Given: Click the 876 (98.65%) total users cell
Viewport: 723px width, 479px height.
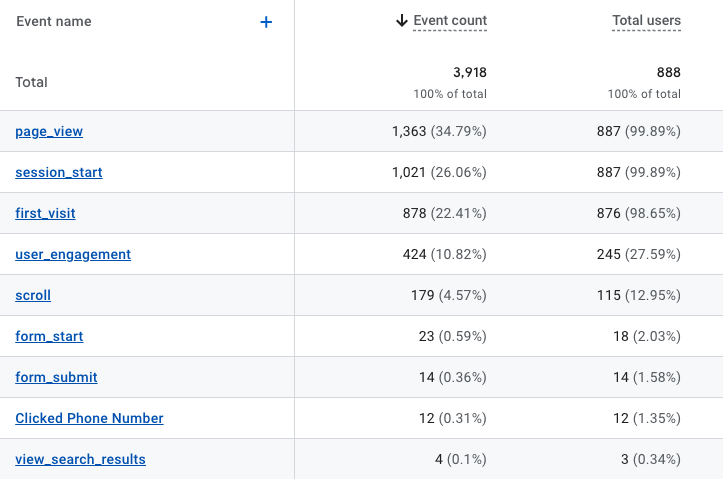Looking at the screenshot, I should [639, 213].
